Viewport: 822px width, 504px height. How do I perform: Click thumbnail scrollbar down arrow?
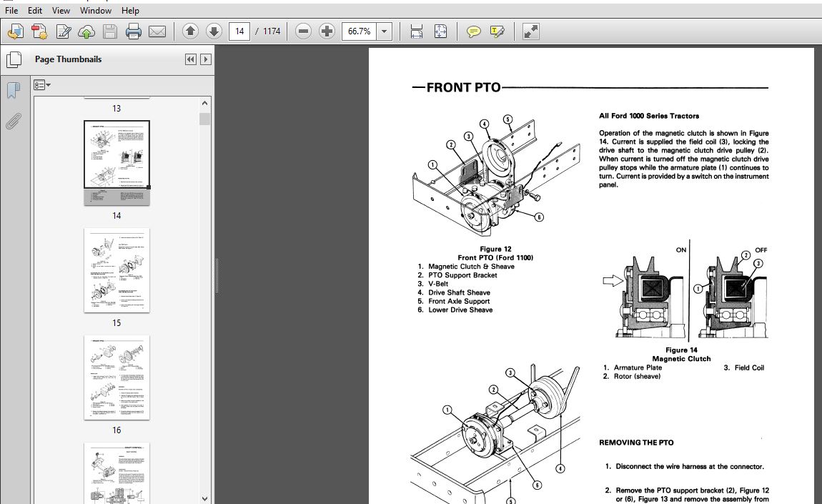pyautogui.click(x=204, y=498)
